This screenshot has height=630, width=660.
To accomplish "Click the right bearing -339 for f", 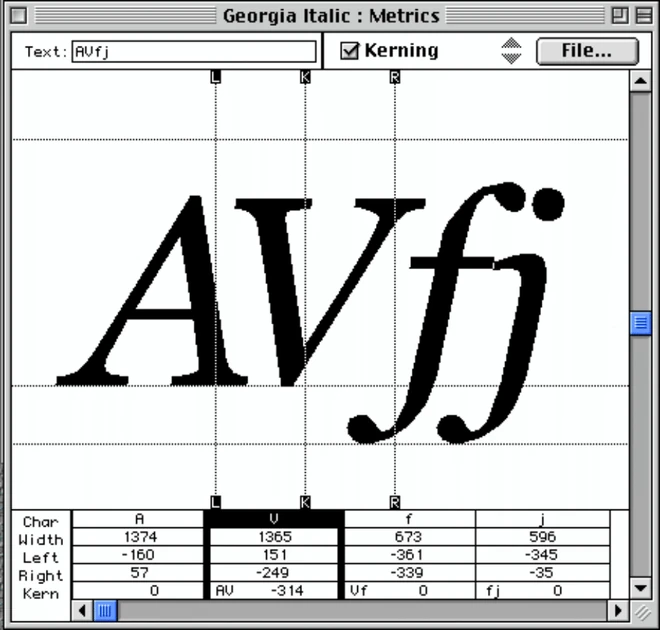I will pyautogui.click(x=409, y=573).
